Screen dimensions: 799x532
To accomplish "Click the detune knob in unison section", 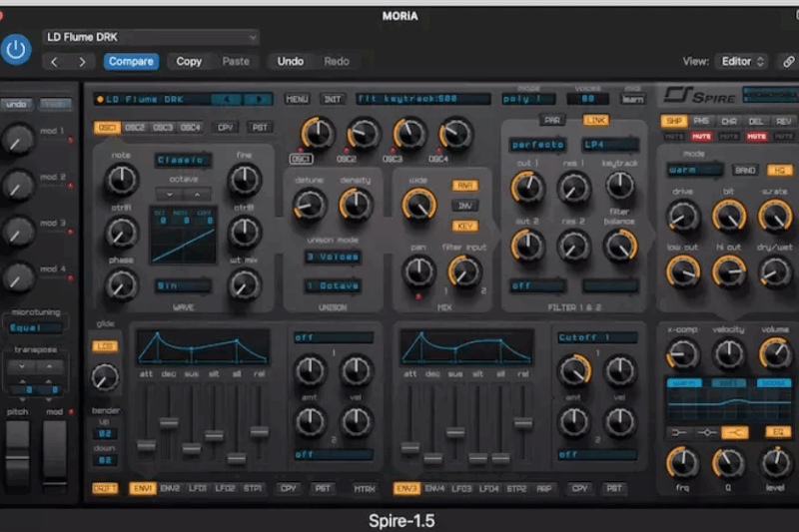I will pos(309,206).
